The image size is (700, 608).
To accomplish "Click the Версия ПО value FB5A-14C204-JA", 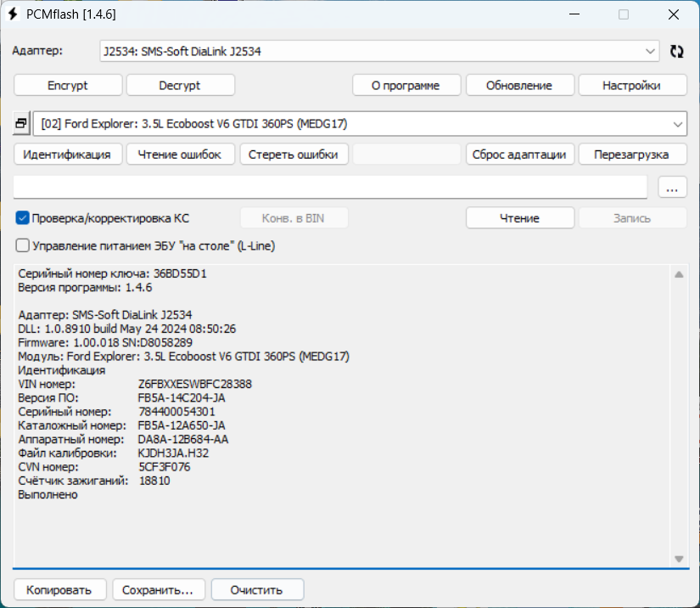I will [182, 398].
